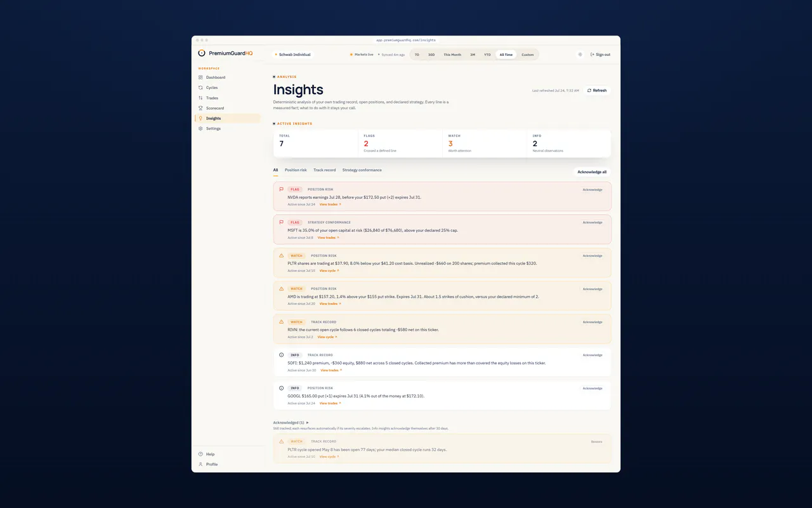Open Cycles using its circular-arrows icon
Screen dimensions: 812x508
tap(200, 88)
